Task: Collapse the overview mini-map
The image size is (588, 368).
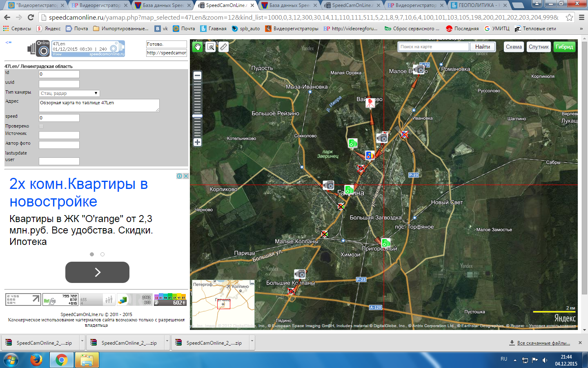Action: coord(252,283)
